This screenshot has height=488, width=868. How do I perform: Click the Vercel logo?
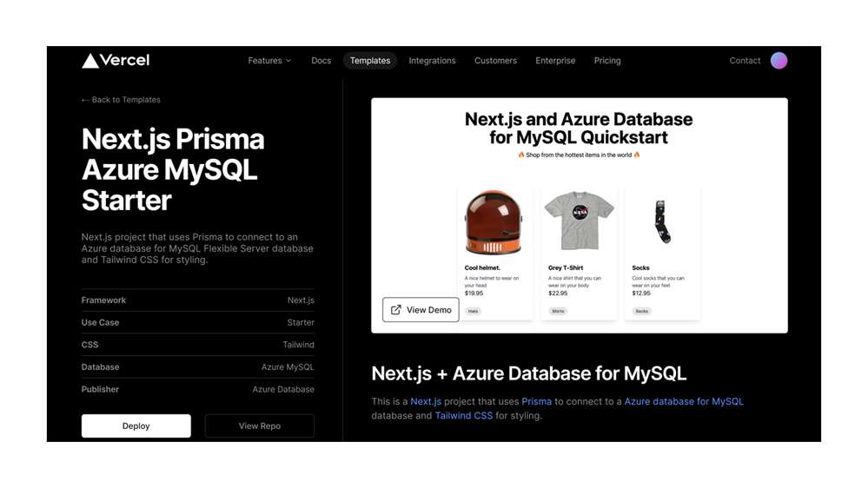point(116,60)
